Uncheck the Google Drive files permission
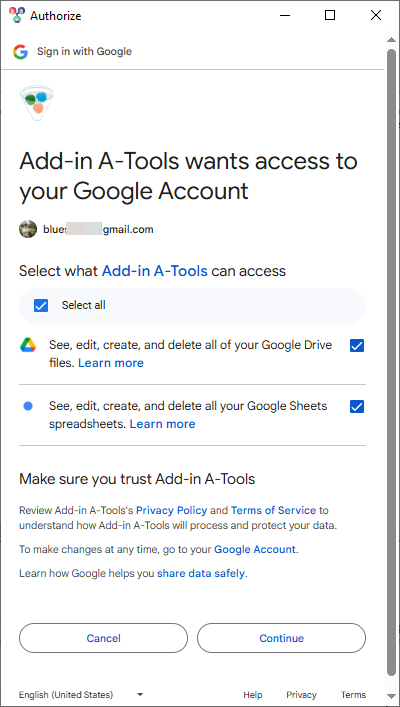Viewport: 400px width, 707px height. click(x=357, y=346)
